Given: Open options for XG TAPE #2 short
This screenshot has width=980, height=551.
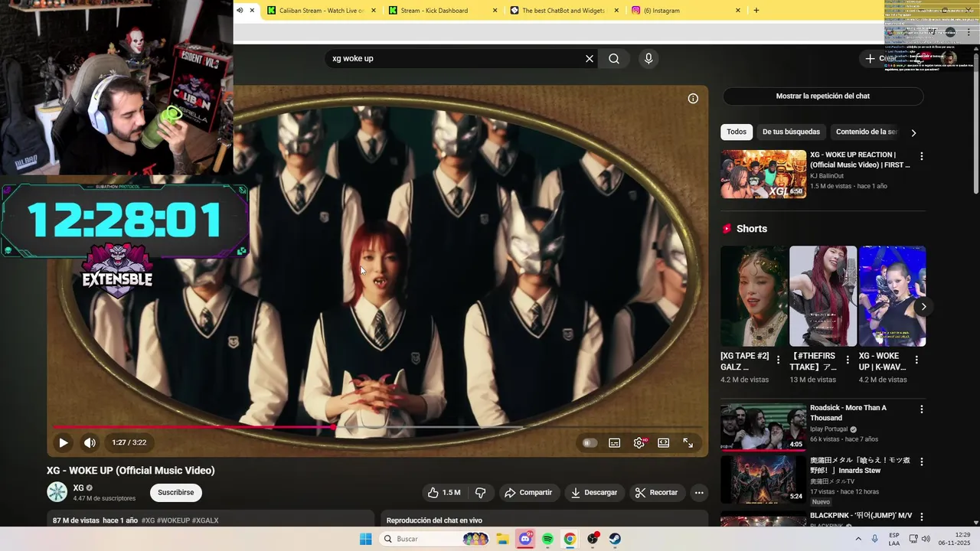Looking at the screenshot, I should click(779, 360).
